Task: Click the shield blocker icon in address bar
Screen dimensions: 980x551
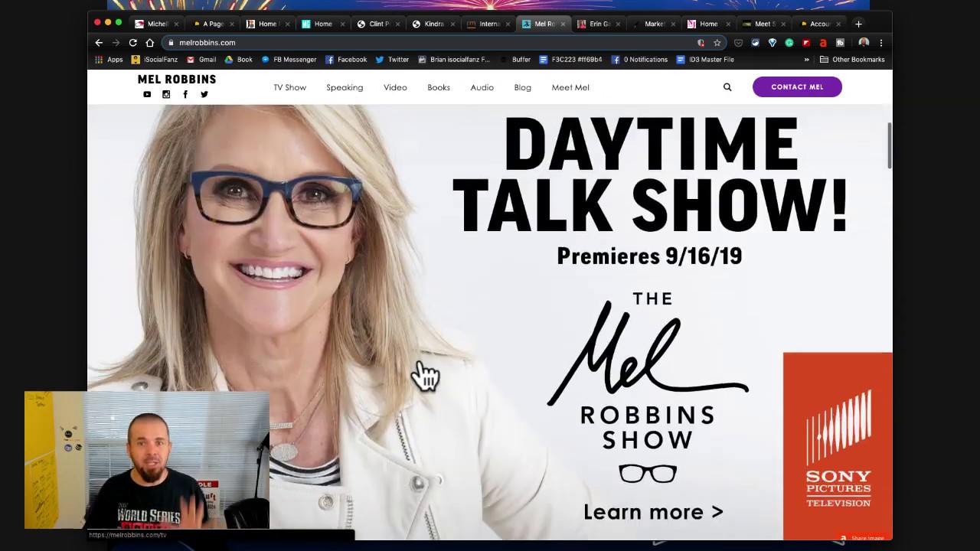Action: pyautogui.click(x=701, y=43)
